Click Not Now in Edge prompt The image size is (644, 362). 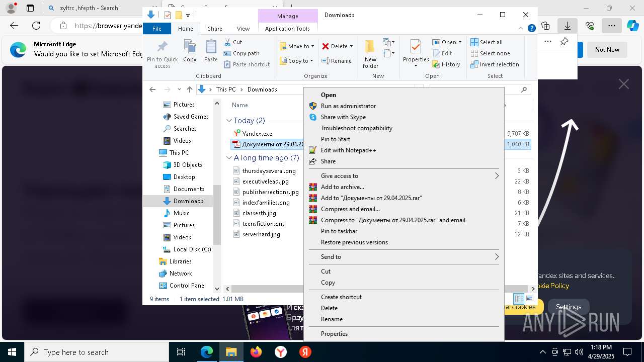pyautogui.click(x=607, y=49)
